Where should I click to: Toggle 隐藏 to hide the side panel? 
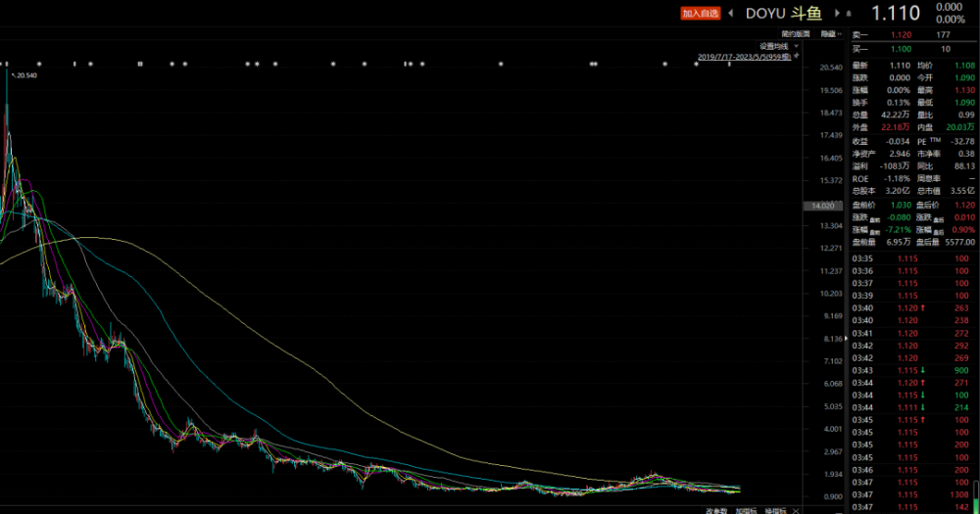tap(831, 33)
